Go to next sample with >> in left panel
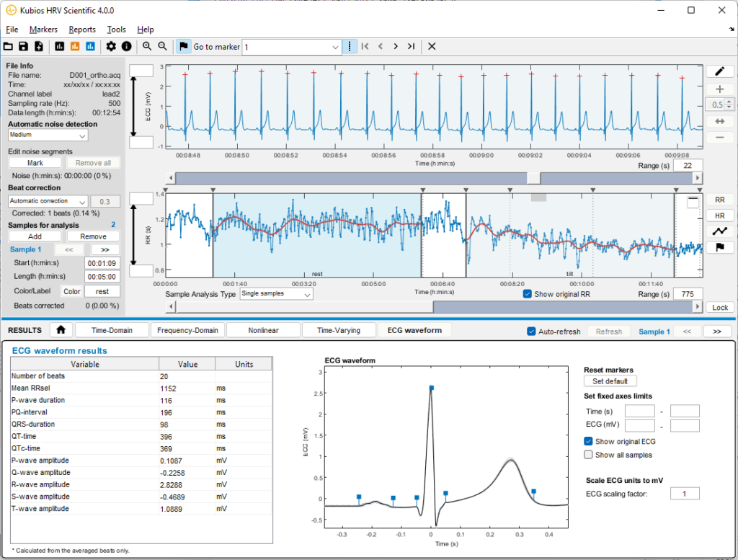This screenshot has width=738, height=560. coord(105,249)
